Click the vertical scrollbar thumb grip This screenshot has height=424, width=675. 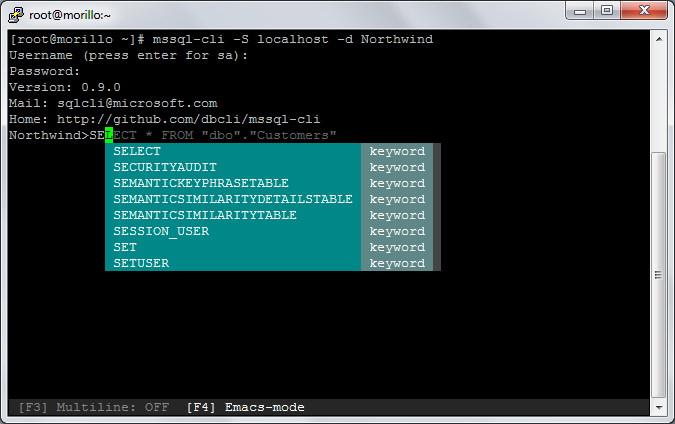[x=659, y=275]
